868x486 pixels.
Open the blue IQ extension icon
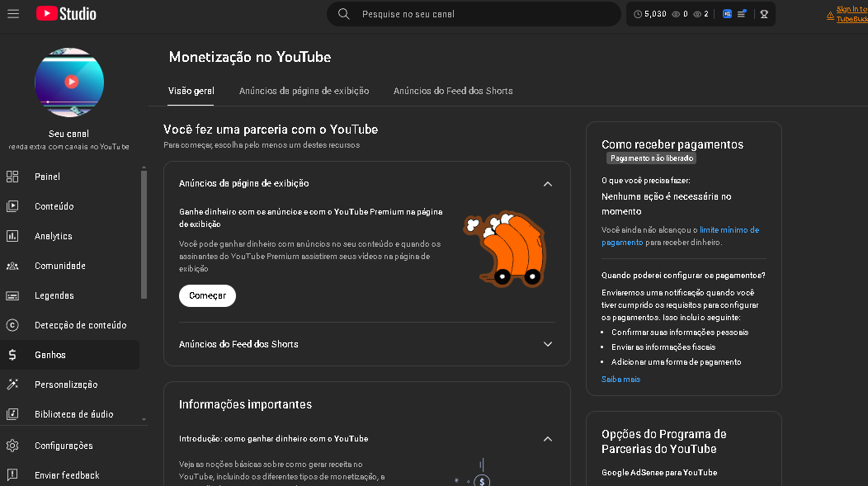[x=728, y=14]
